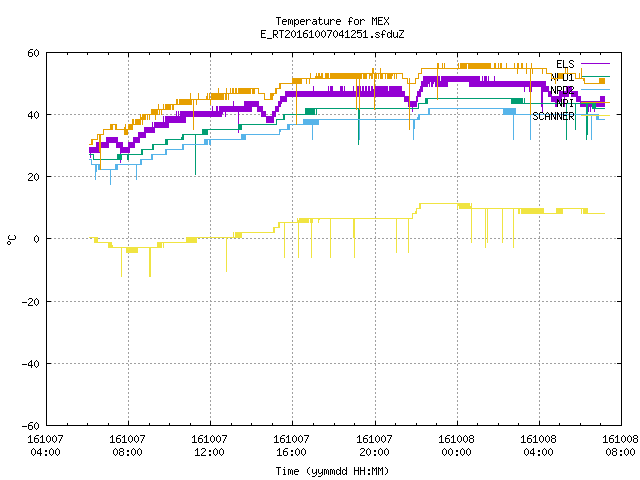The height and width of the screenshot is (480, 640).
Task: Click the y-axis tick label -60
Action: coord(31,426)
